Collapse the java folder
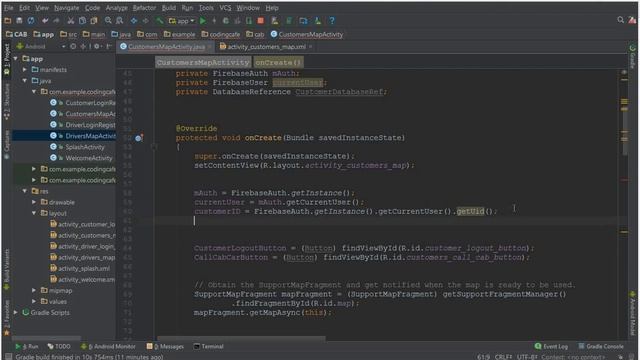This screenshot has height=360, width=640. pos(25,81)
